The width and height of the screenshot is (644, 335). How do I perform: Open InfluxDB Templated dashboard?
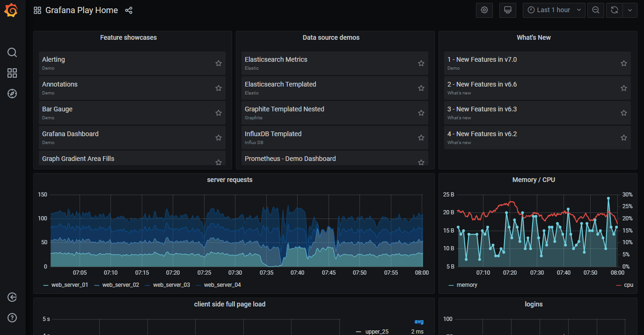pos(335,138)
